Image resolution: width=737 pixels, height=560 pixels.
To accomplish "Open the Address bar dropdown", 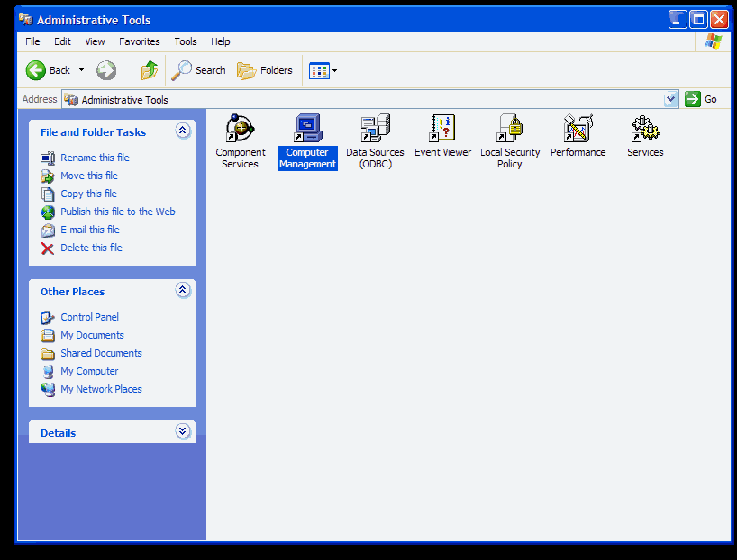I will [x=670, y=99].
